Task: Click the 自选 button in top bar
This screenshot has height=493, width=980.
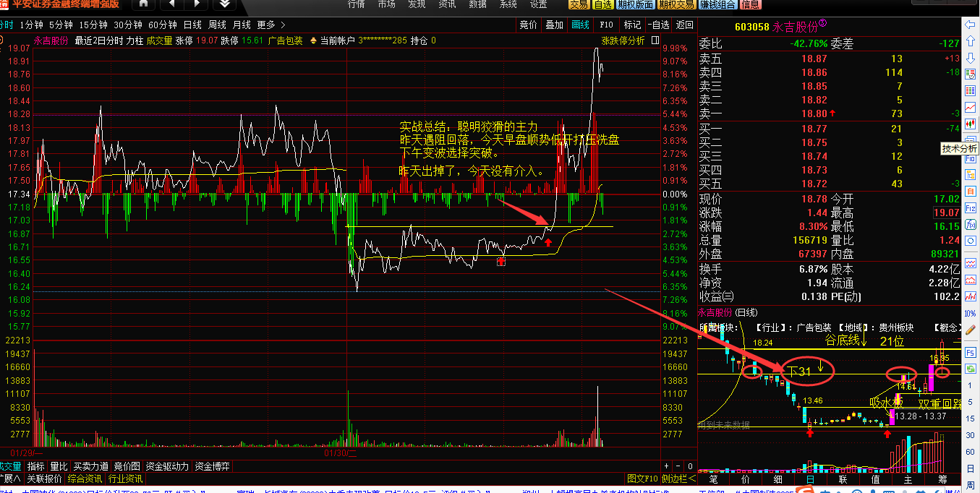Action: 602,4
